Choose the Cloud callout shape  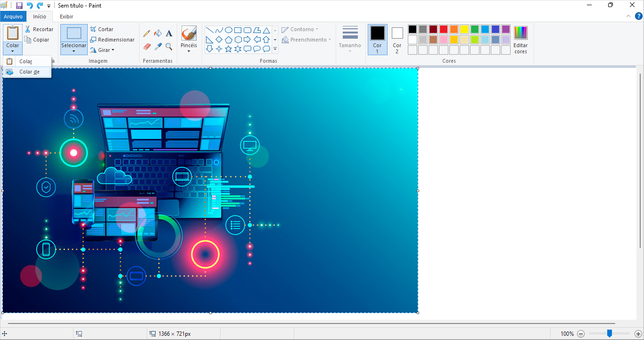click(266, 49)
